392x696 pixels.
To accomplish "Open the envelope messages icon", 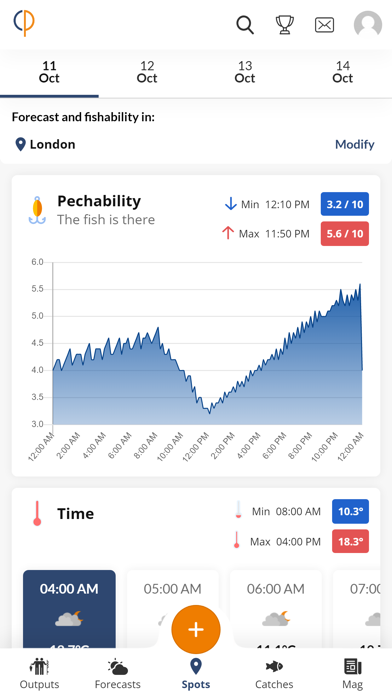I will point(325,25).
